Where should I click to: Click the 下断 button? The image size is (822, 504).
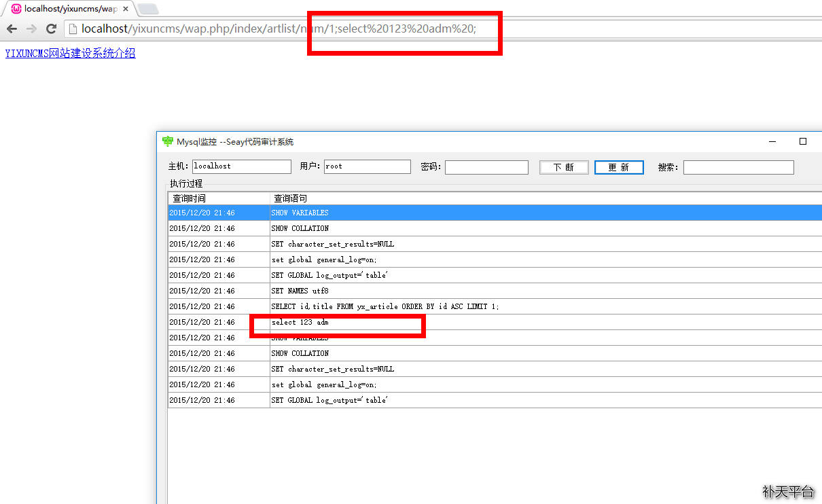point(564,167)
